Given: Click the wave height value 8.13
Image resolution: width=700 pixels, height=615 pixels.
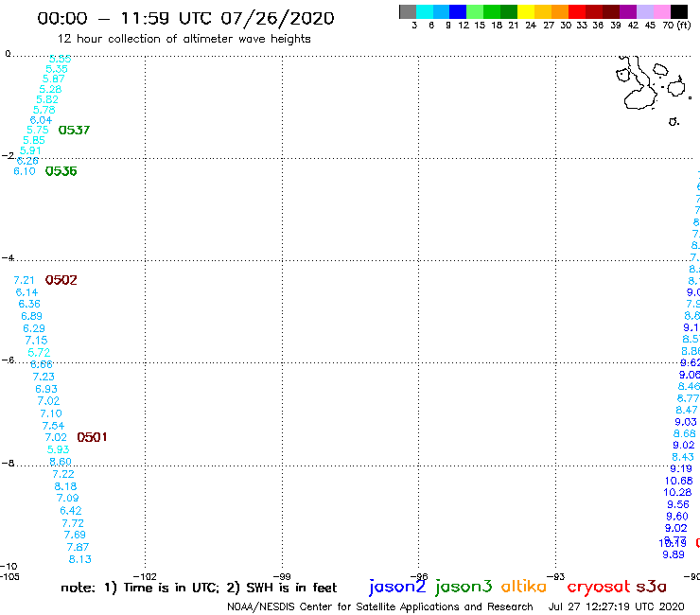Looking at the screenshot, I should point(80,559).
